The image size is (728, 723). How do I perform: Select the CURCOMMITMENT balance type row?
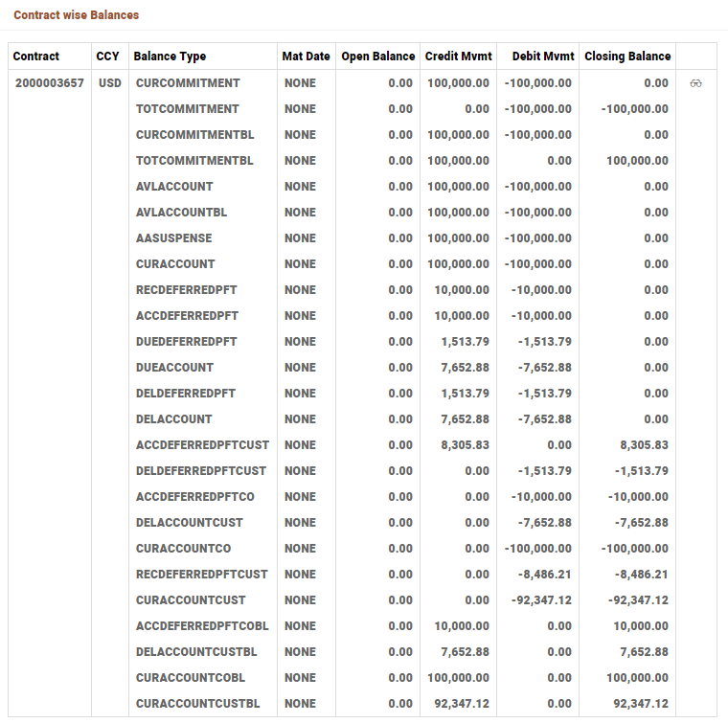[x=188, y=83]
